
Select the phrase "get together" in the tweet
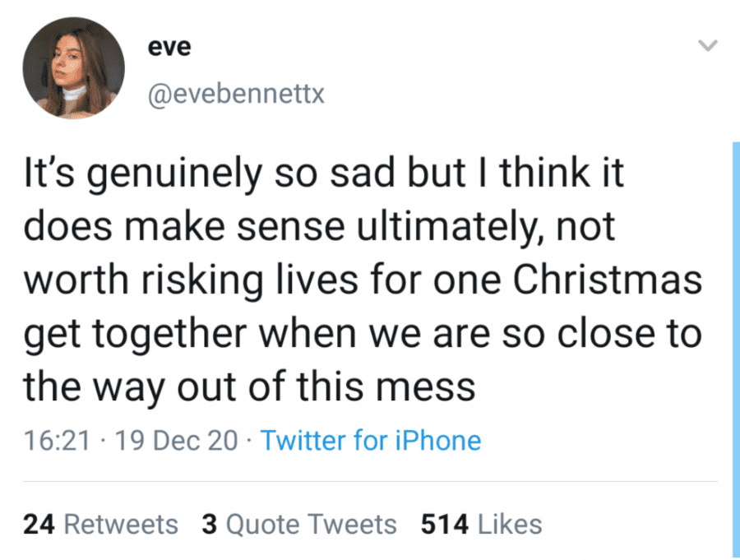[x=135, y=335]
